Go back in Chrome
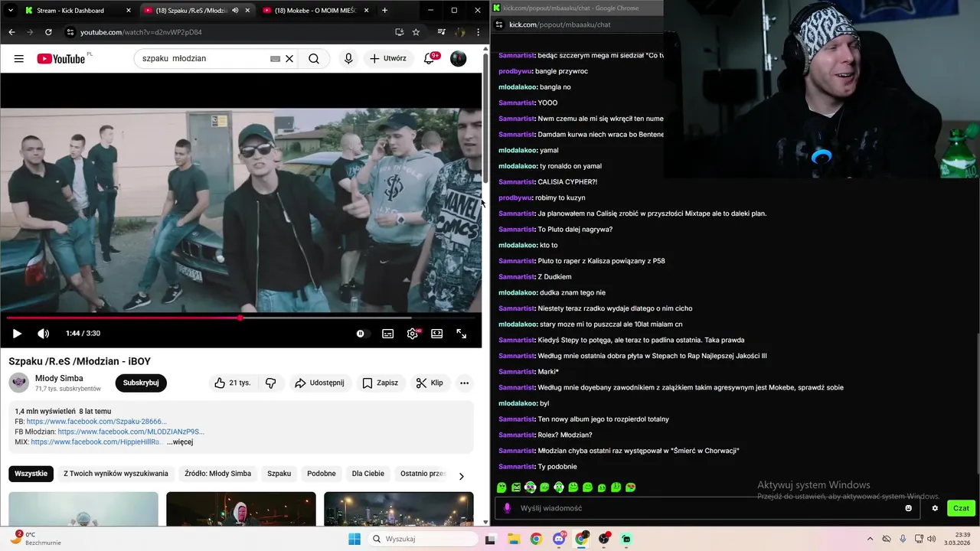Screen dimensions: 980x551 (11, 32)
